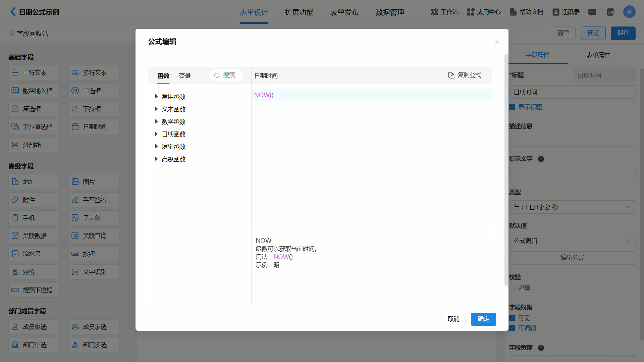Open the 扩展功能 tab

click(x=299, y=12)
